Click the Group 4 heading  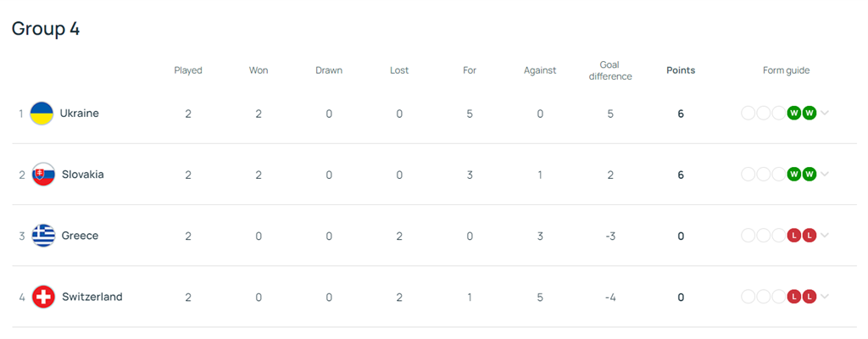(46, 29)
